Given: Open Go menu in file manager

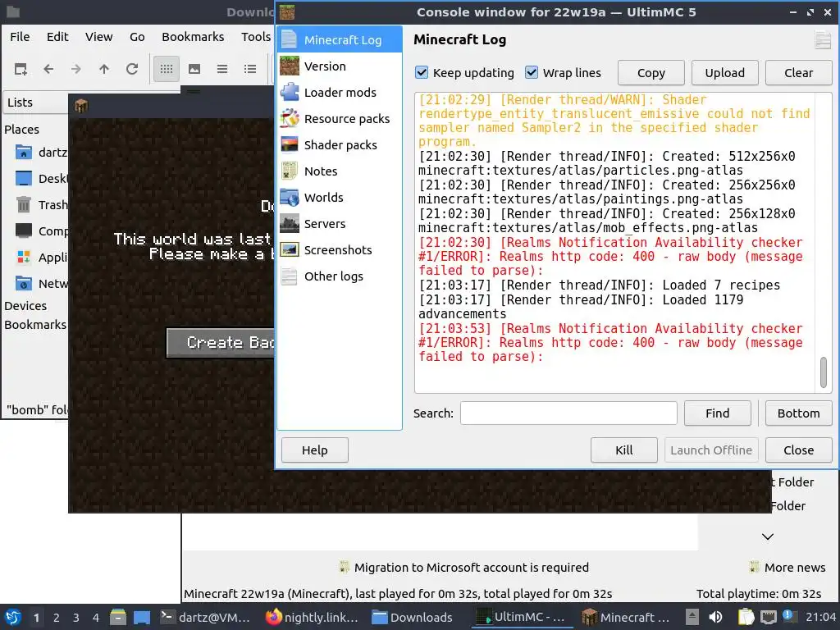Looking at the screenshot, I should 137,37.
